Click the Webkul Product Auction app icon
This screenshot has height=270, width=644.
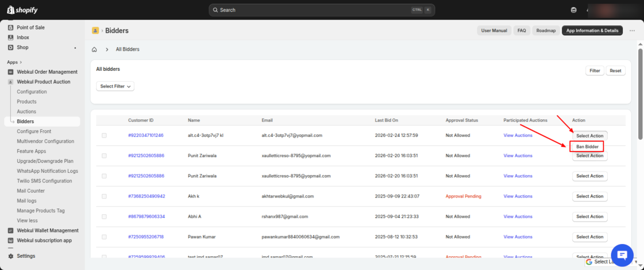11,82
